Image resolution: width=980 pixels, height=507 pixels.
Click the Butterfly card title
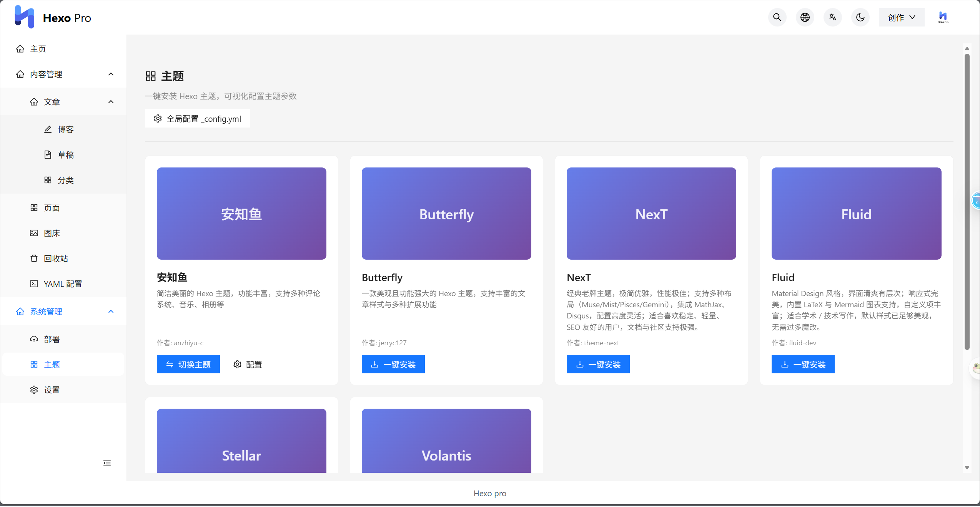click(x=382, y=277)
